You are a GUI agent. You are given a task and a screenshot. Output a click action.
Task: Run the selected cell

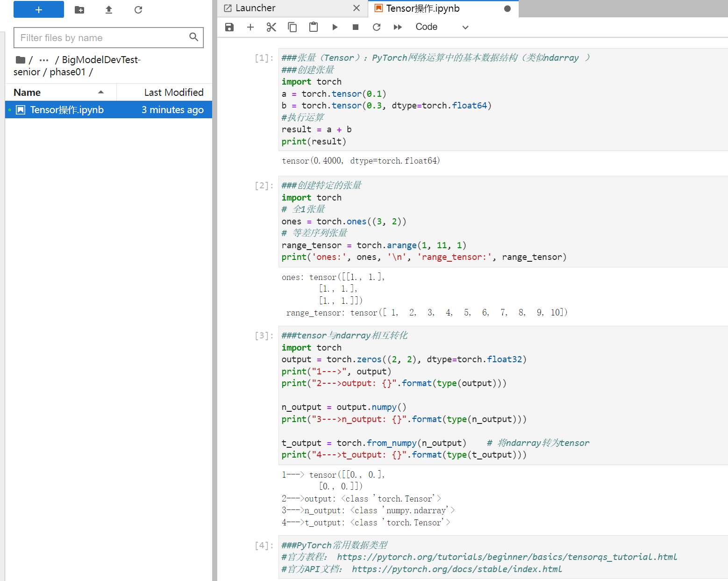[x=335, y=27]
